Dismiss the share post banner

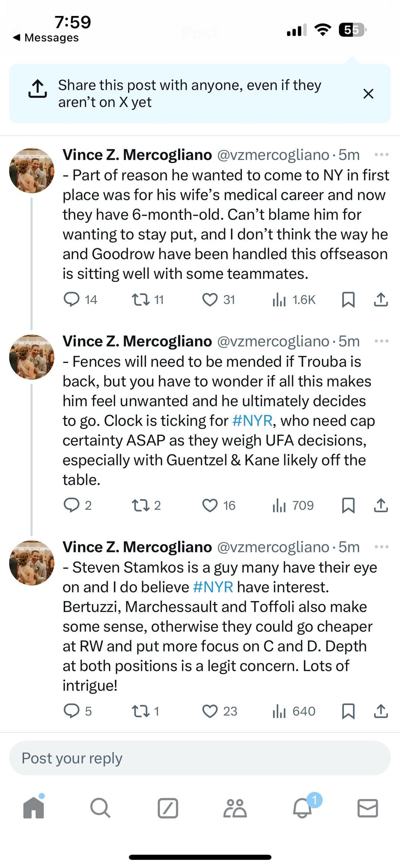tap(368, 94)
